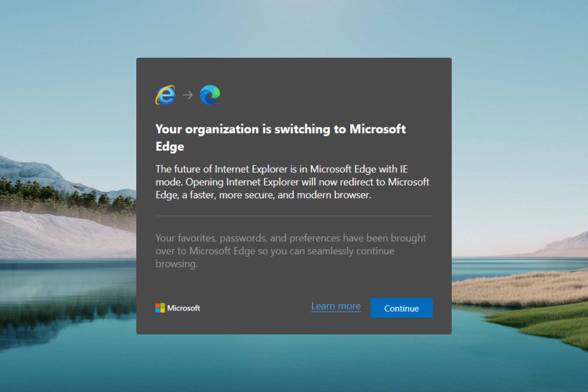Image resolution: width=588 pixels, height=392 pixels.
Task: Click the paragraph starting "The future of Internet Explorer"
Action: tap(292, 182)
